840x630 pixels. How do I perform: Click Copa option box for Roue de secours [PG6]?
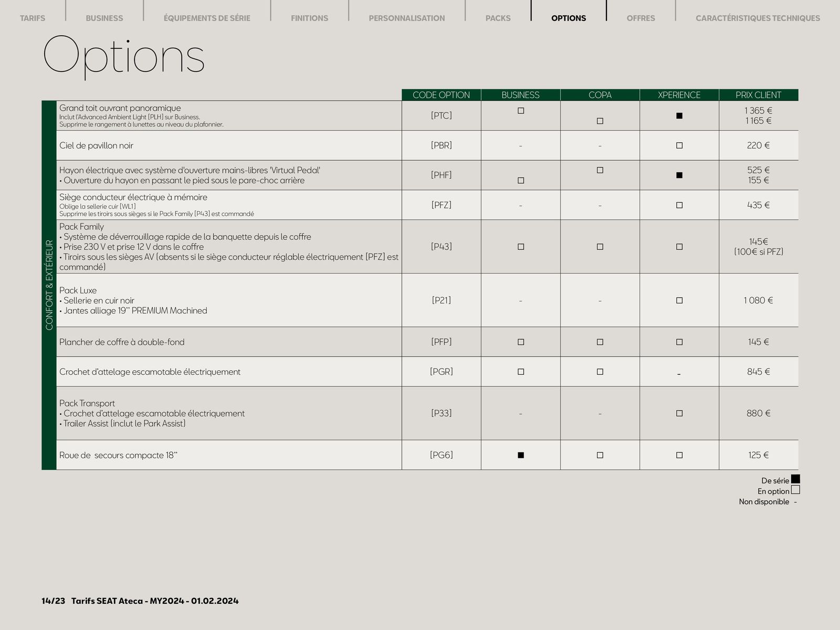tap(600, 455)
